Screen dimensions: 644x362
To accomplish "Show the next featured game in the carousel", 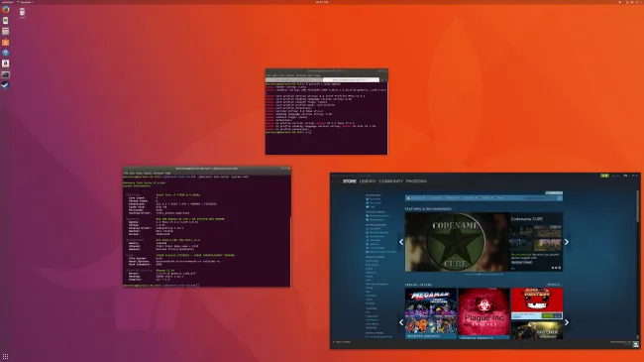I will coord(567,242).
